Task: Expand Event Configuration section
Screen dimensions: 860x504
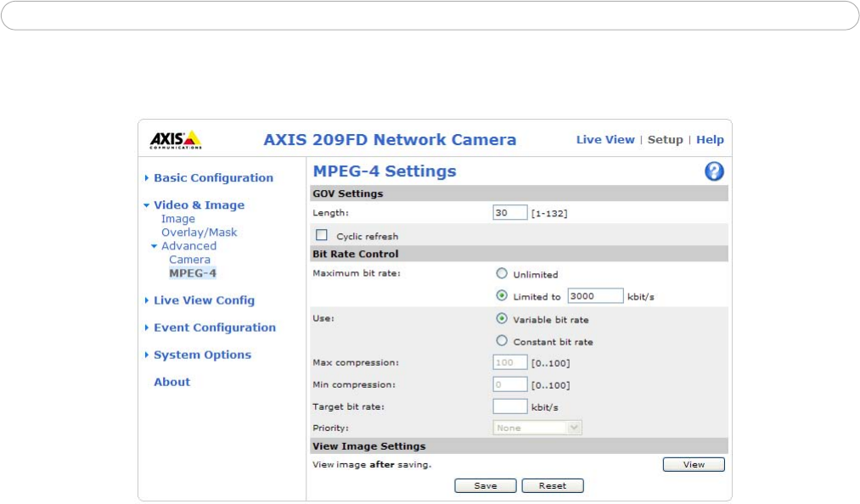Action: coord(214,328)
